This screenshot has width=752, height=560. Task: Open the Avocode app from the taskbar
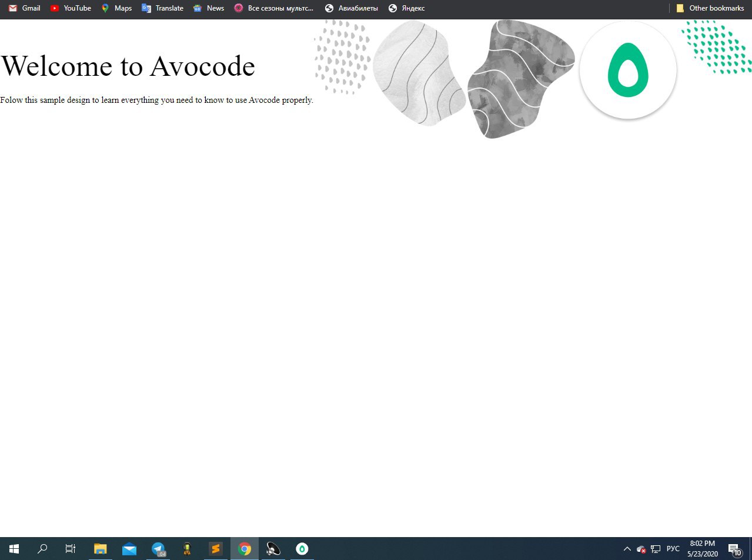click(302, 549)
